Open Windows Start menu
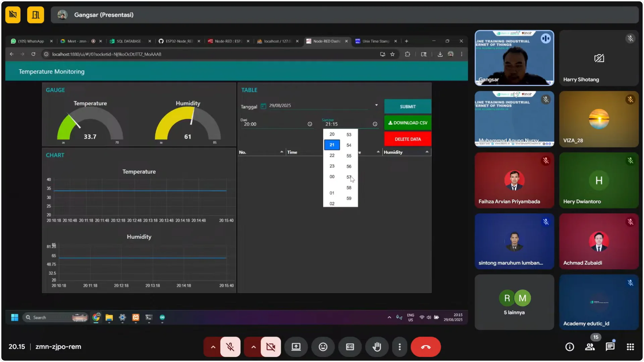644x362 pixels. pyautogui.click(x=15, y=317)
